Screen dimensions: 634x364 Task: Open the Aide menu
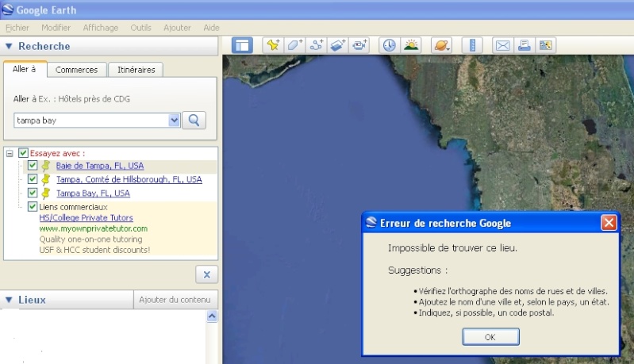click(212, 28)
